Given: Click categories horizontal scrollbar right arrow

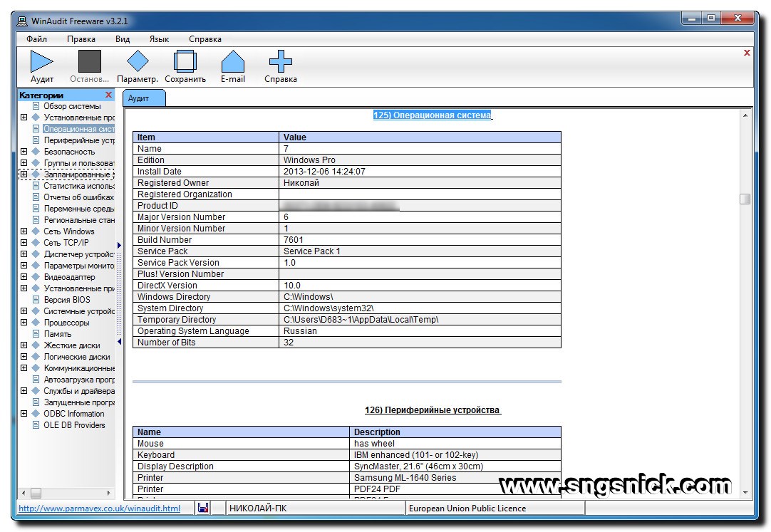Looking at the screenshot, I should pos(109,493).
